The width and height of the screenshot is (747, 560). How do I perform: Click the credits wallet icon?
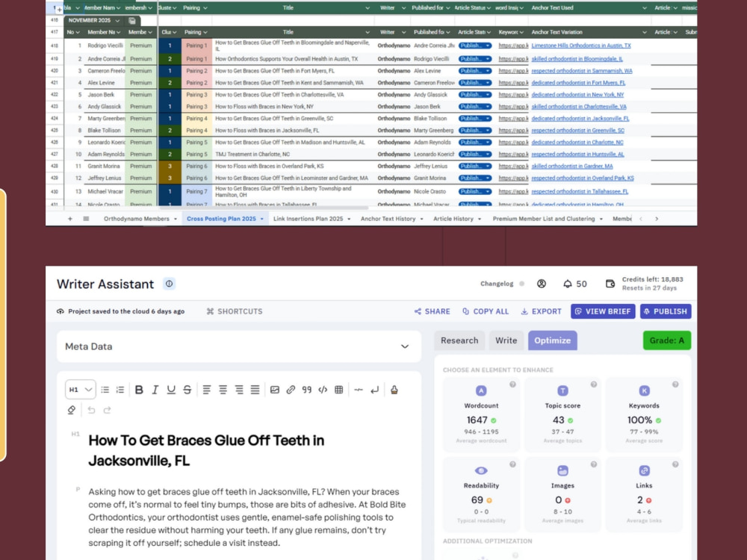(610, 284)
